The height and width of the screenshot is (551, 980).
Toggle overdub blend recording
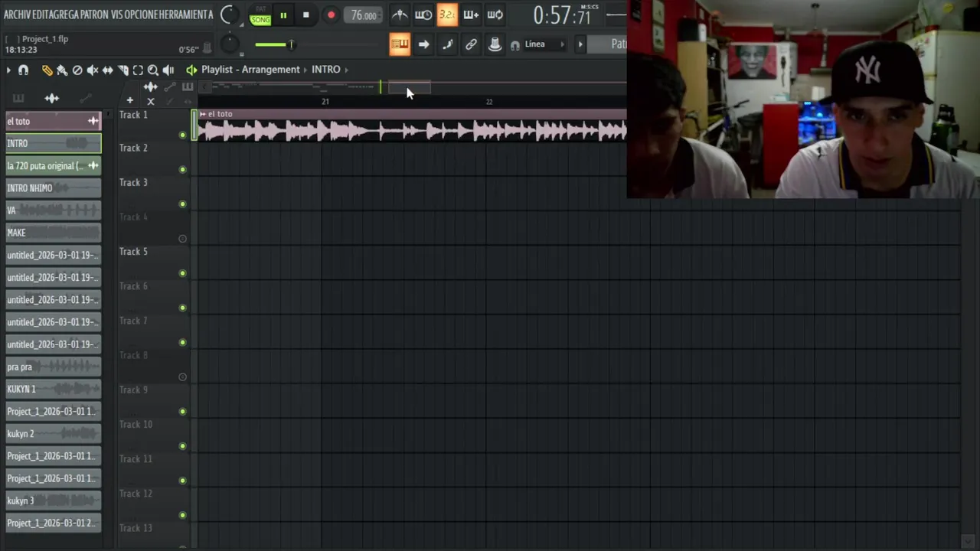click(x=471, y=15)
